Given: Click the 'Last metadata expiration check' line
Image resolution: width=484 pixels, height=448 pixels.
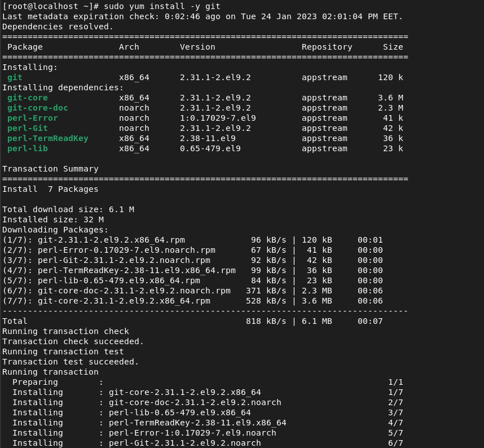Looking at the screenshot, I should [x=203, y=17].
